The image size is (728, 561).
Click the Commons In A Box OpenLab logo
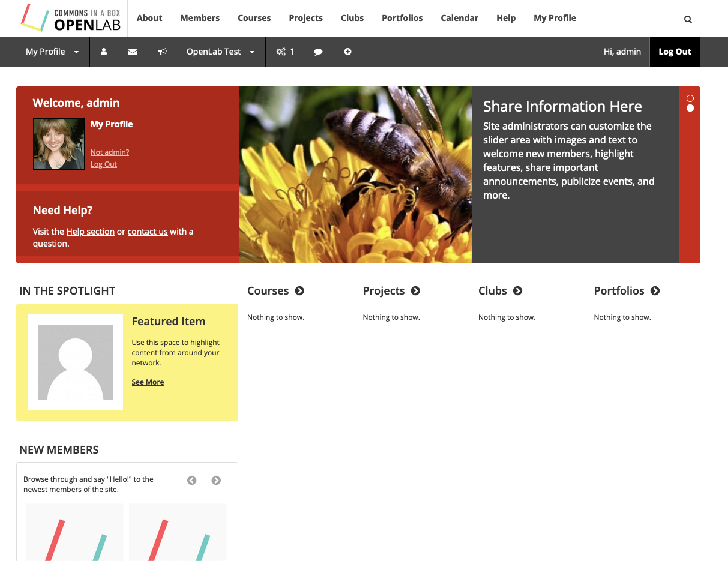pyautogui.click(x=71, y=18)
